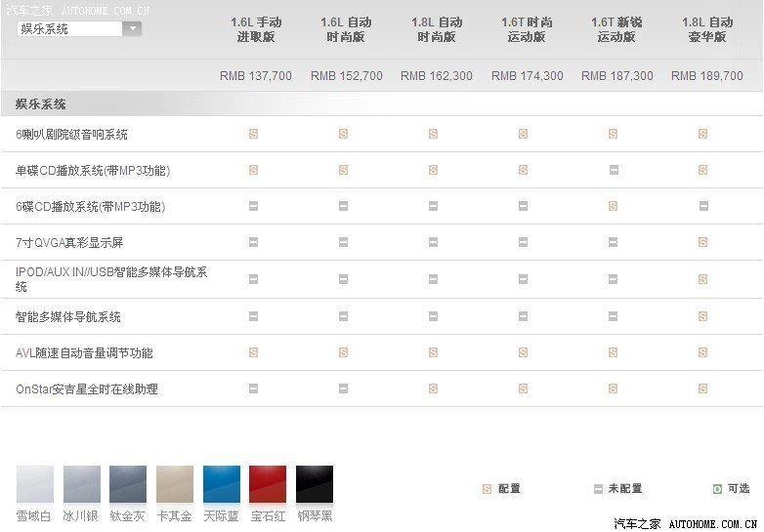Click price RMB 137,700
Screen dimensions: 764x532
click(x=256, y=76)
